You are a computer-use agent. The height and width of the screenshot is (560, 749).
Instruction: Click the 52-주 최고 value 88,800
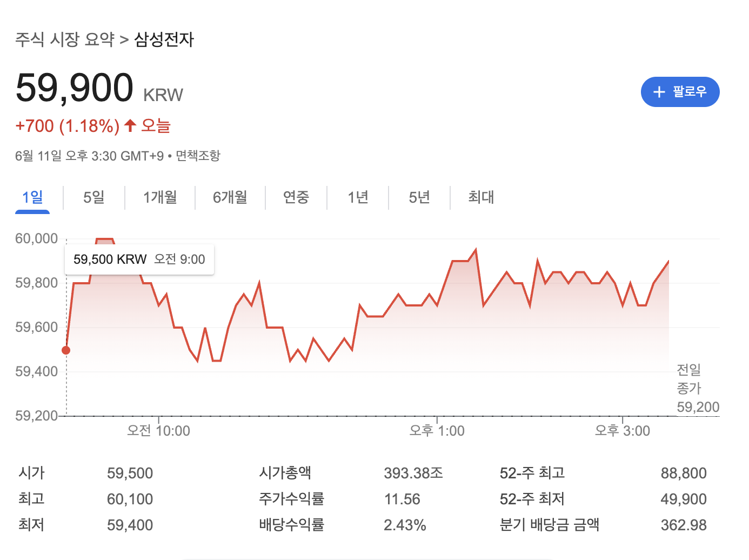click(685, 472)
